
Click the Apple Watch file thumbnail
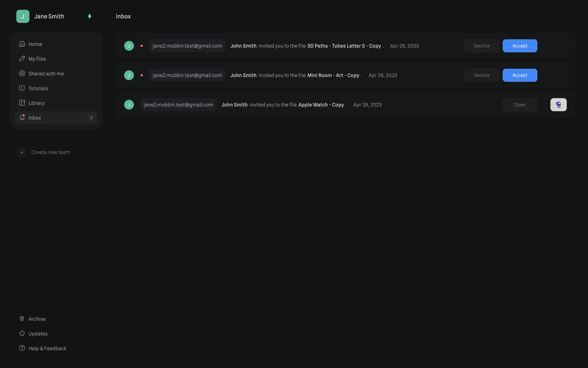pos(558,105)
